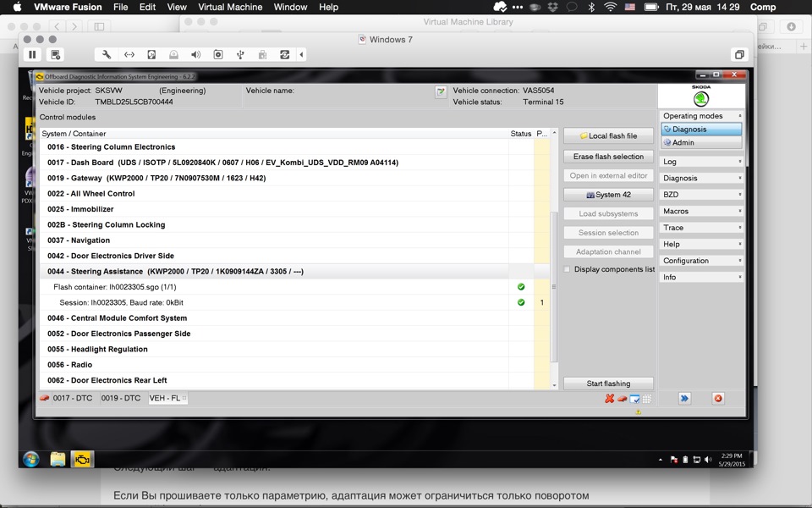
Task: Switch to the 0019 - DTC tab
Action: pyautogui.click(x=121, y=398)
